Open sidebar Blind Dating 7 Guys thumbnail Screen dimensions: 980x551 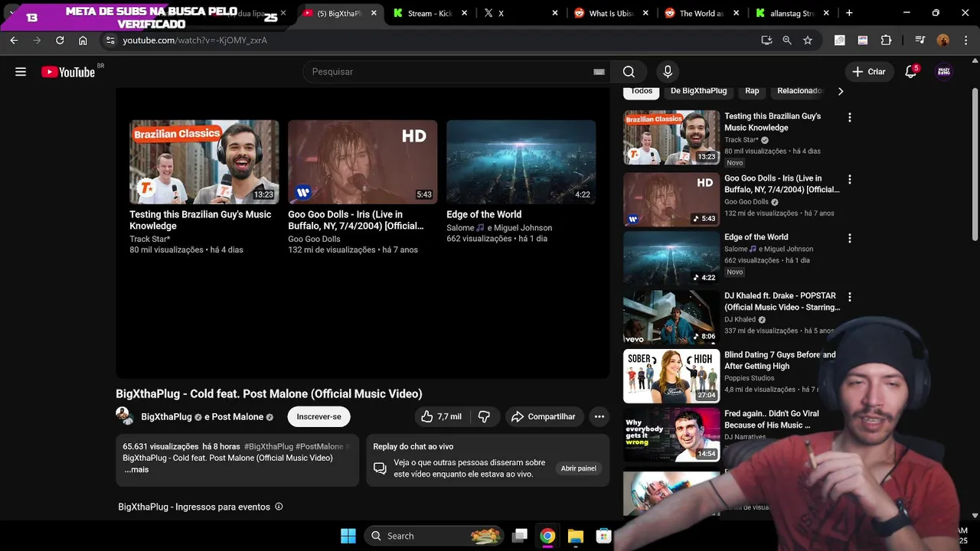(x=671, y=376)
